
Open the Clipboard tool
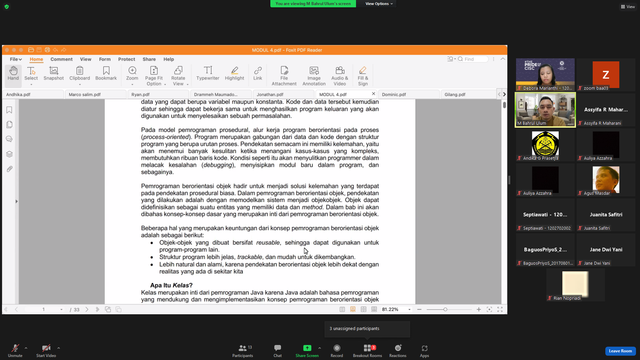pyautogui.click(x=80, y=74)
